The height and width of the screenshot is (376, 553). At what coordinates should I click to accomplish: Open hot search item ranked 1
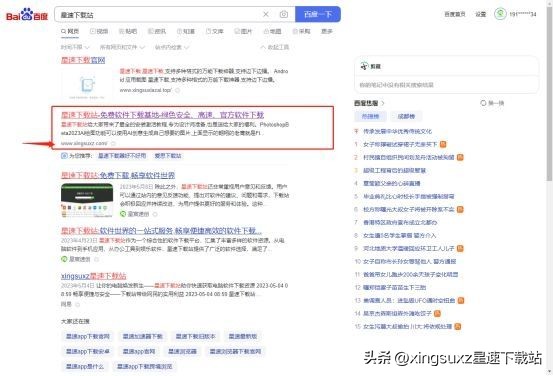tap(400, 144)
